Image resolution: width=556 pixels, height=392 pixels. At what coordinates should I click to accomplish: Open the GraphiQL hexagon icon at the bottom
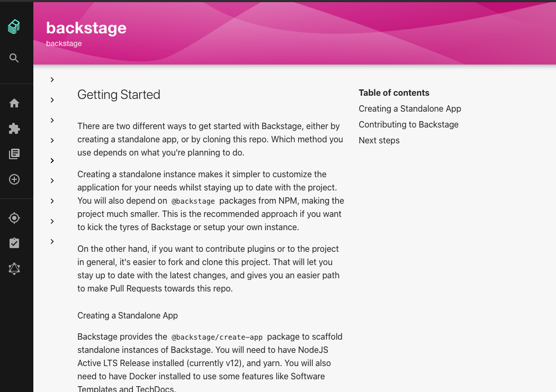pos(14,269)
